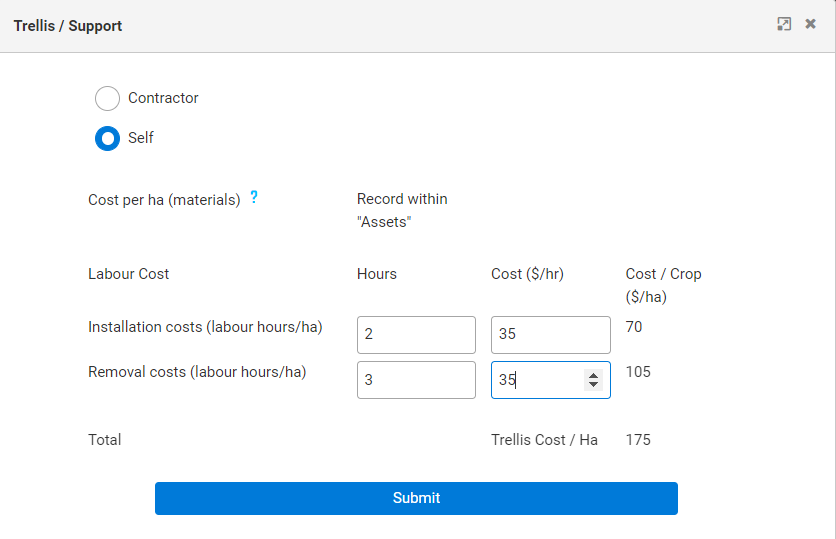Screen dimensions: 836x539
Task: Click the removal Hours input field
Action: click(x=416, y=380)
